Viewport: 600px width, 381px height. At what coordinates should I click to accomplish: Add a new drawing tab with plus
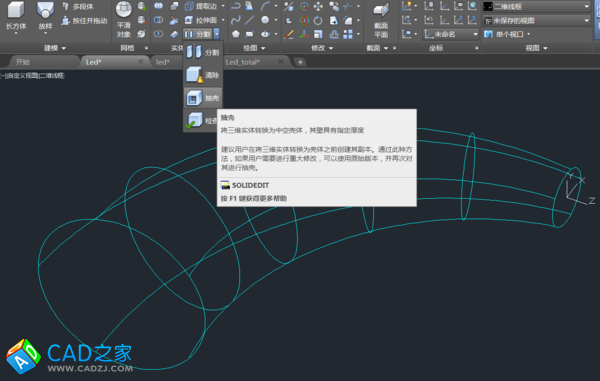[300, 62]
